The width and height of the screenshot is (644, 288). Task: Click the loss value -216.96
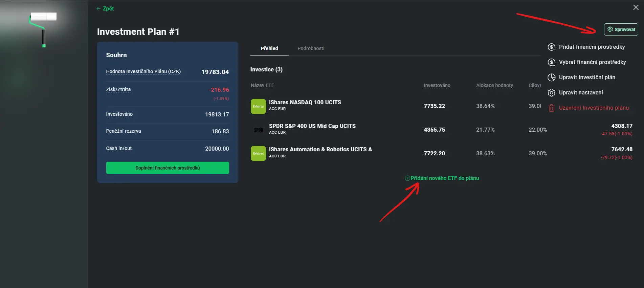[219, 90]
